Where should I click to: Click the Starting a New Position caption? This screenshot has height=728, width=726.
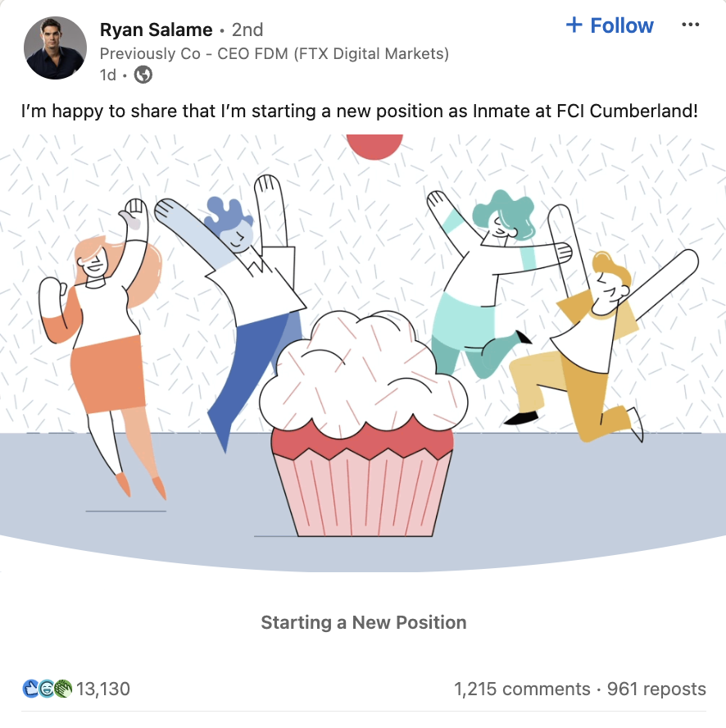[364, 622]
